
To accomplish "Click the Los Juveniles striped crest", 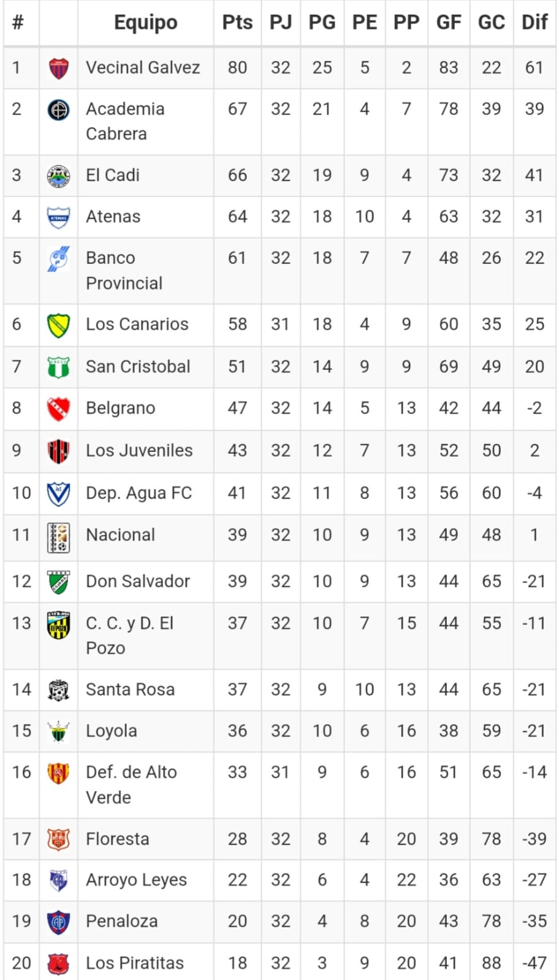I will click(58, 451).
